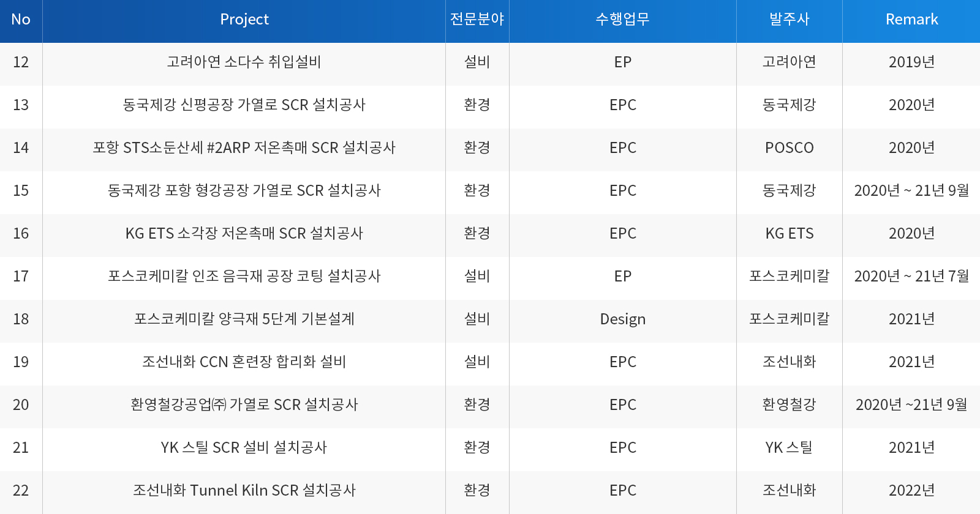Select row number 19 cell
This screenshot has width=980, height=514.
point(21,362)
